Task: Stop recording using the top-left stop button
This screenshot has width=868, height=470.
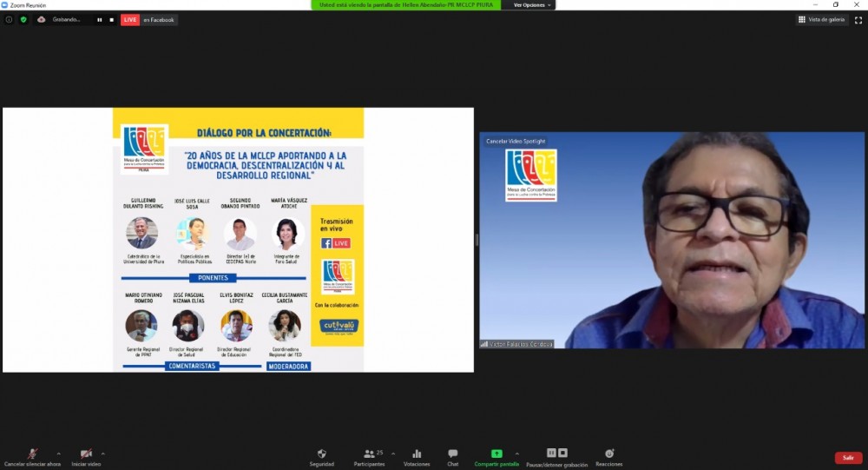Action: (110, 19)
